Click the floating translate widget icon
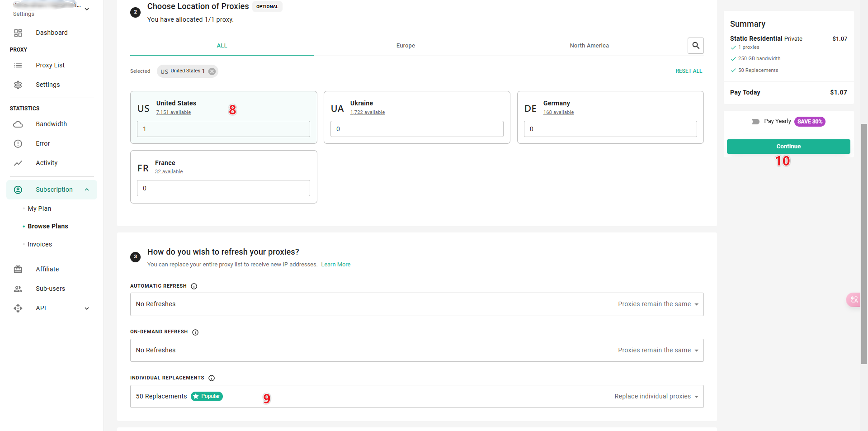The width and height of the screenshot is (868, 431). pyautogui.click(x=854, y=300)
